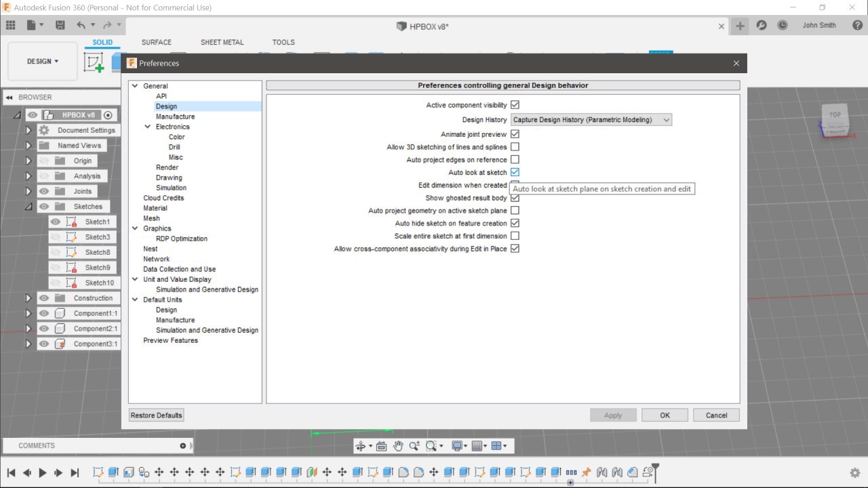Collapse the General preferences node
Screen dimensions: 868x488
(135, 86)
